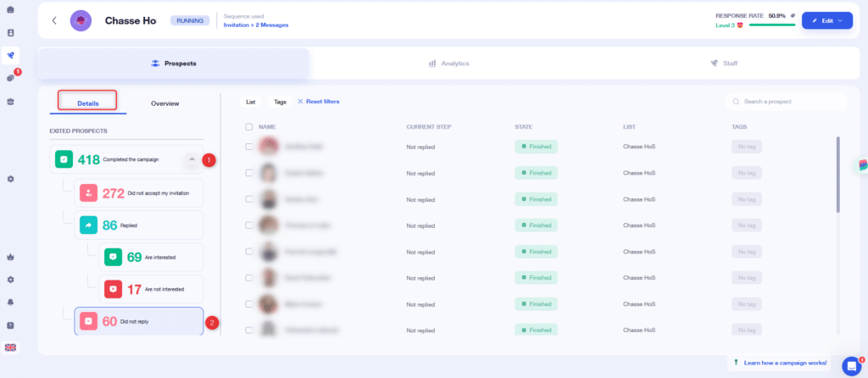Open the crown subscription icon in the sidebar

pyautogui.click(x=10, y=257)
